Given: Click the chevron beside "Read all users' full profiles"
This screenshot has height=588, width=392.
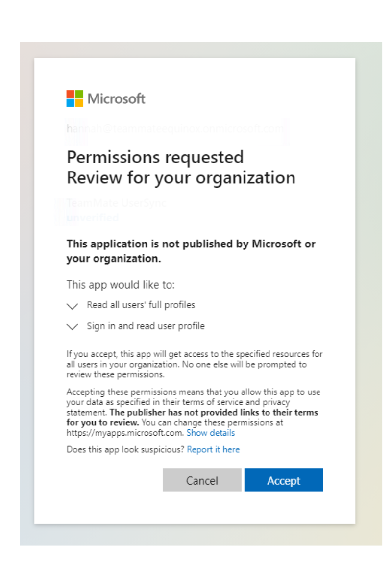Looking at the screenshot, I should pyautogui.click(x=72, y=306).
